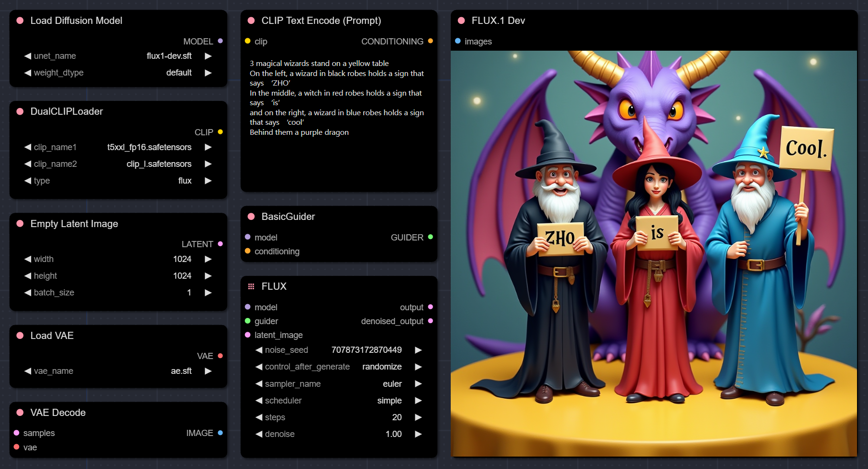Click the VAE output port on Load VAE
Viewport: 868px width, 469px height.
click(220, 356)
